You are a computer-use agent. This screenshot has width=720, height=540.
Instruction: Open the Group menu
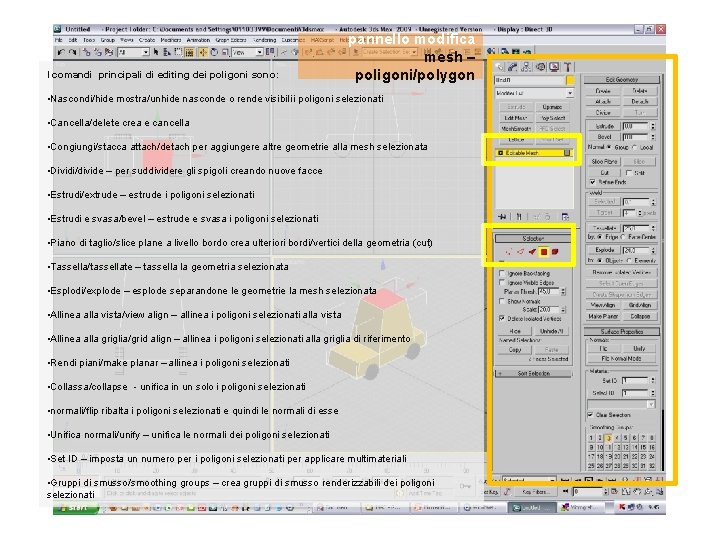[107, 40]
